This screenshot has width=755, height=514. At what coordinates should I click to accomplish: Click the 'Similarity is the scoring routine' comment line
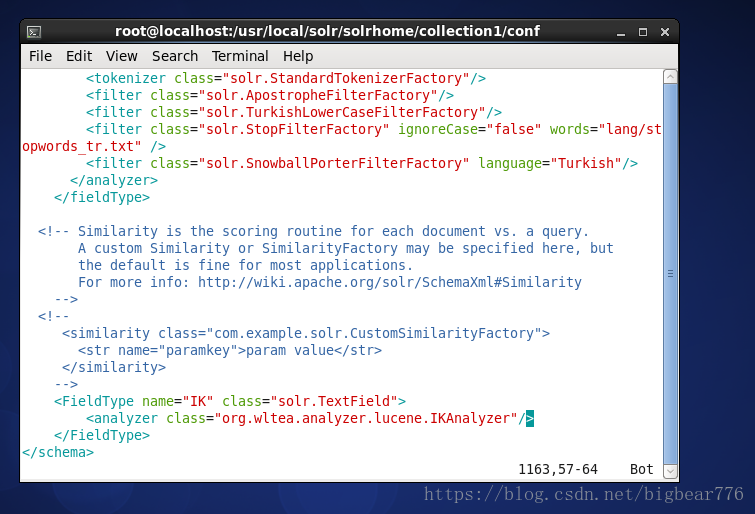[313, 231]
